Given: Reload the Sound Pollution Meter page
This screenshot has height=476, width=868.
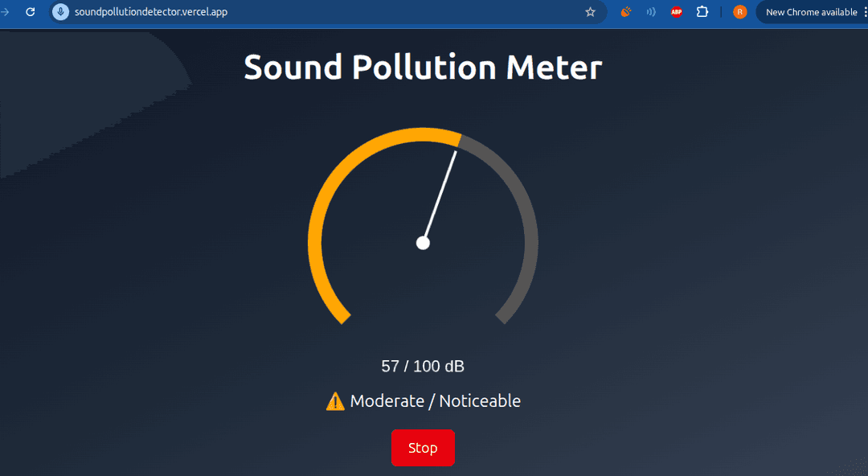Looking at the screenshot, I should click(x=31, y=12).
